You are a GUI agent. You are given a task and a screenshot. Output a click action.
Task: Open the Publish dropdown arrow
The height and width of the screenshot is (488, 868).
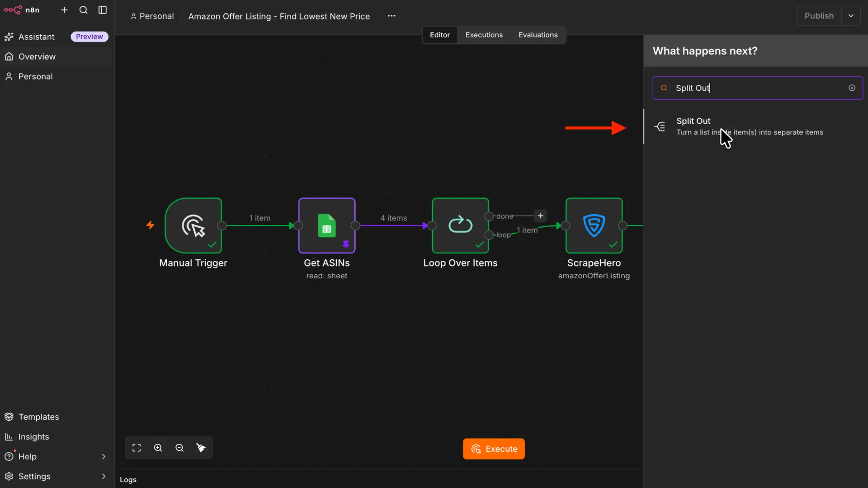(851, 16)
